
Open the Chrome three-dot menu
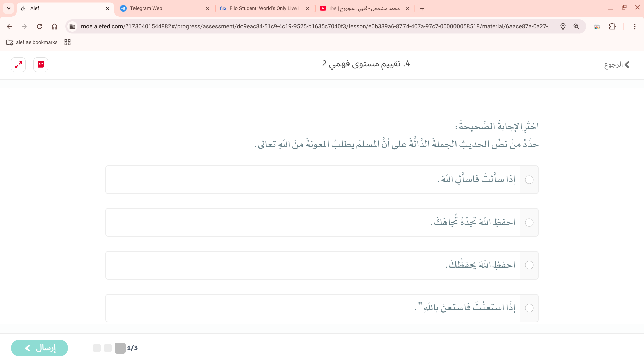point(634,26)
